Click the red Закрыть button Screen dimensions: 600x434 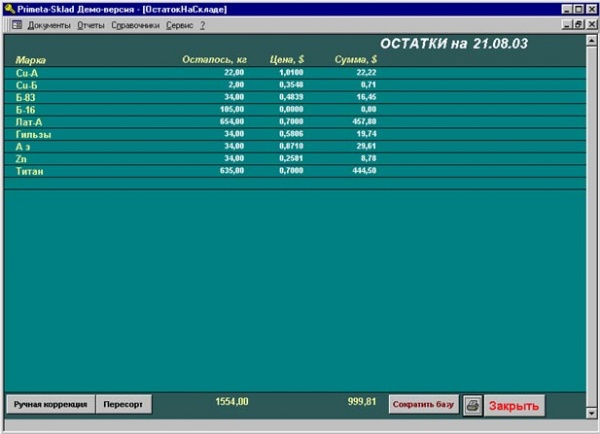(x=514, y=406)
